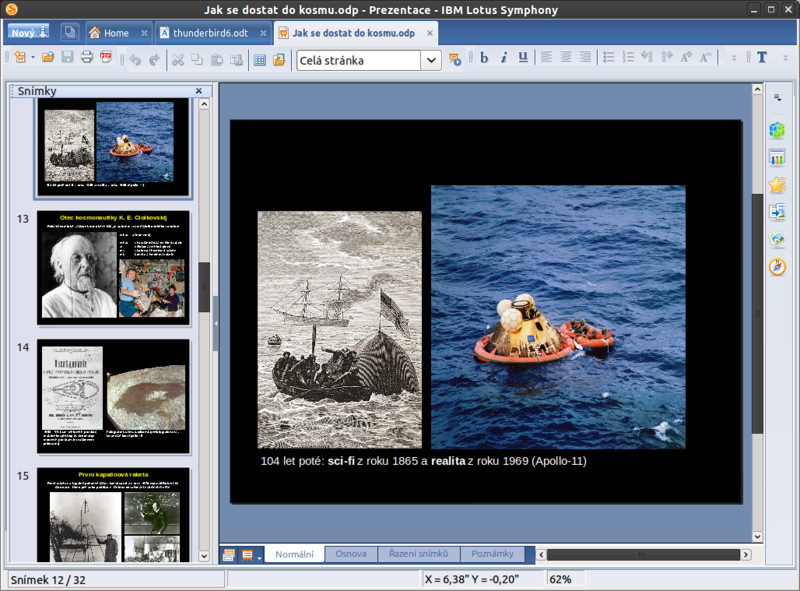Image resolution: width=800 pixels, height=591 pixels.
Task: Click the editor vertical scrollbar thumb
Action: click(x=757, y=313)
